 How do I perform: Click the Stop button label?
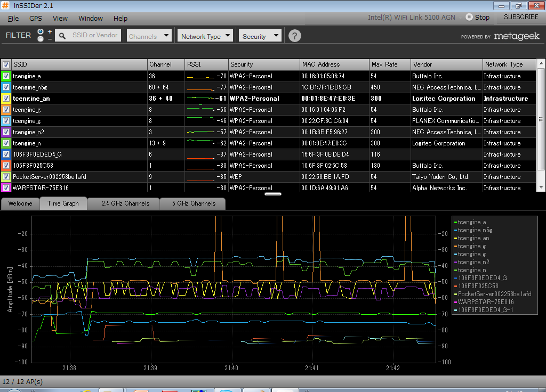[482, 18]
